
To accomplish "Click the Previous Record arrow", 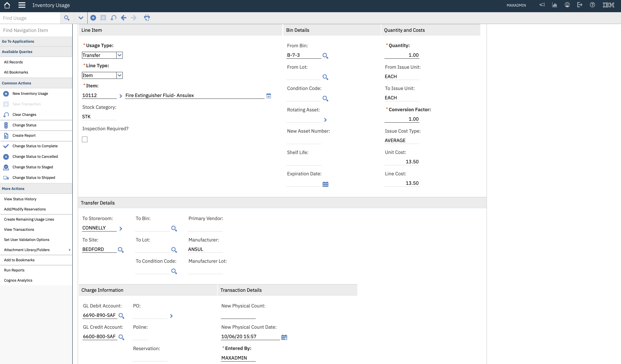I will pyautogui.click(x=124, y=18).
